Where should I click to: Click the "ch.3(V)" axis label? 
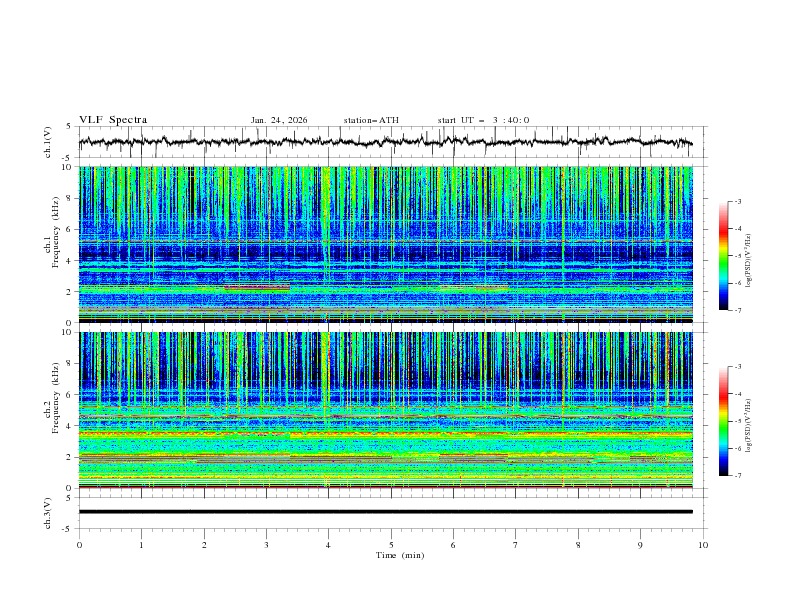coord(48,513)
